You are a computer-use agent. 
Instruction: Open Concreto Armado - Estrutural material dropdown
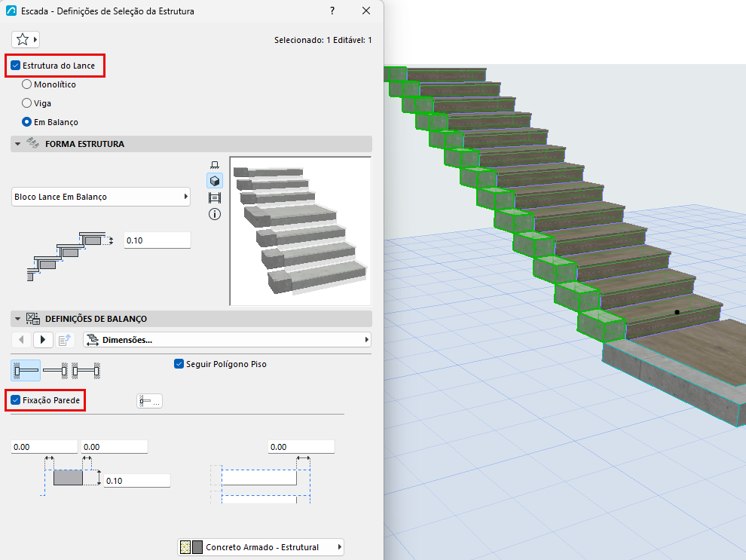coord(261,547)
